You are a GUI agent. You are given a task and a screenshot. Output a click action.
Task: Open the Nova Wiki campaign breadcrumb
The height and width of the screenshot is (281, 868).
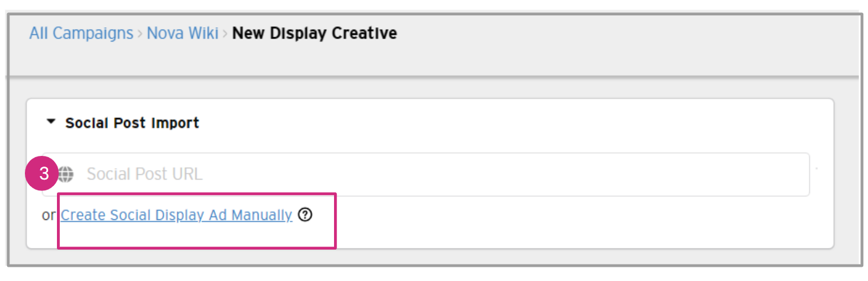pos(183,33)
